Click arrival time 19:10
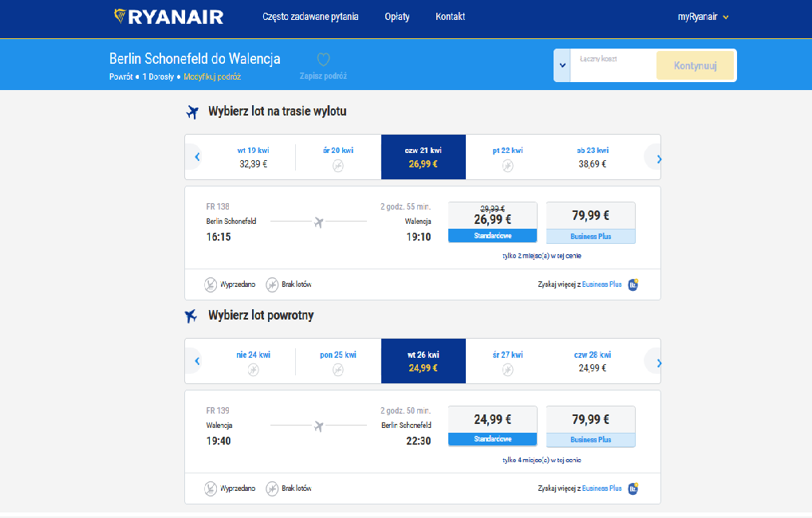 [419, 237]
